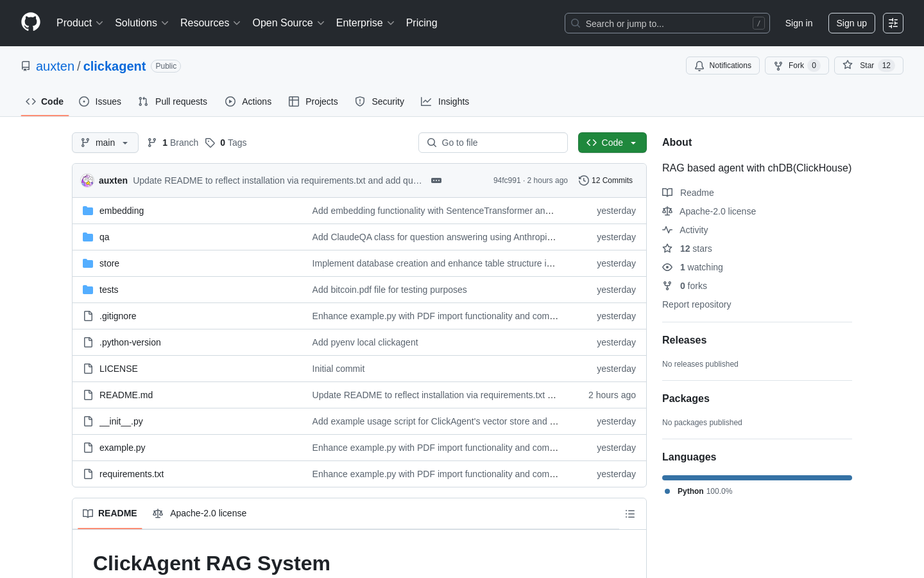Expand the Enterprise menu
This screenshot has width=924, height=578.
point(365,23)
